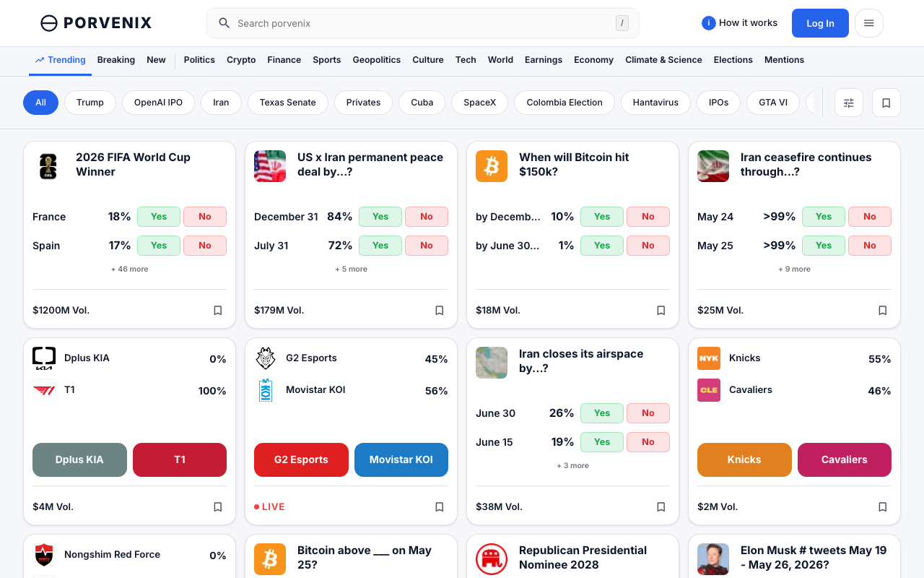Click the Bitcoin icon on $150k card
The width and height of the screenshot is (924, 578).
pos(492,166)
